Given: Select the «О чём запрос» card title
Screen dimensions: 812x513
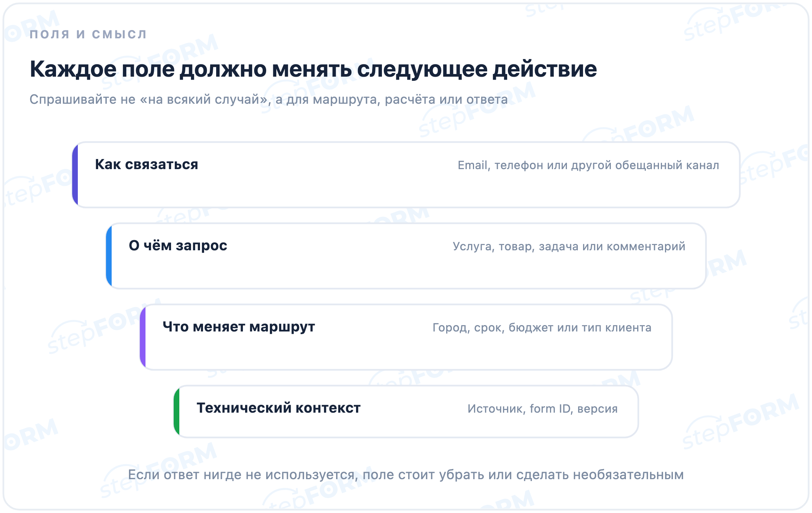Looking at the screenshot, I should tap(178, 245).
